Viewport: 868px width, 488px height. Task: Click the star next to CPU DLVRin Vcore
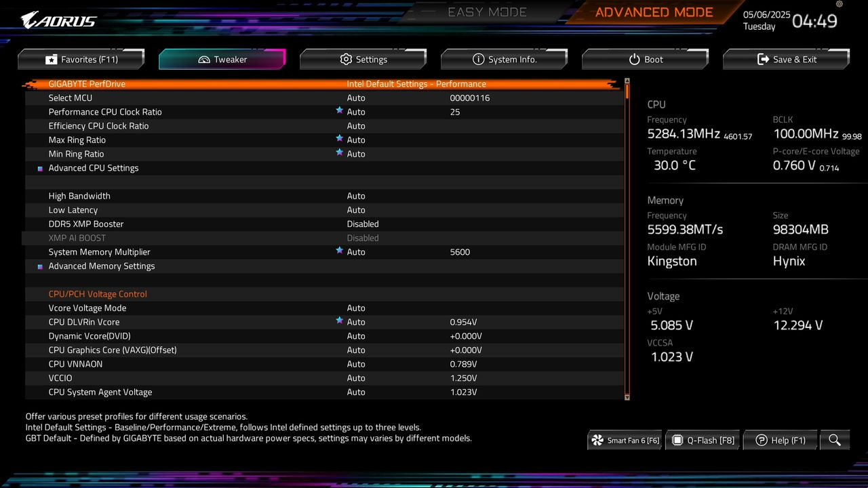(x=340, y=321)
